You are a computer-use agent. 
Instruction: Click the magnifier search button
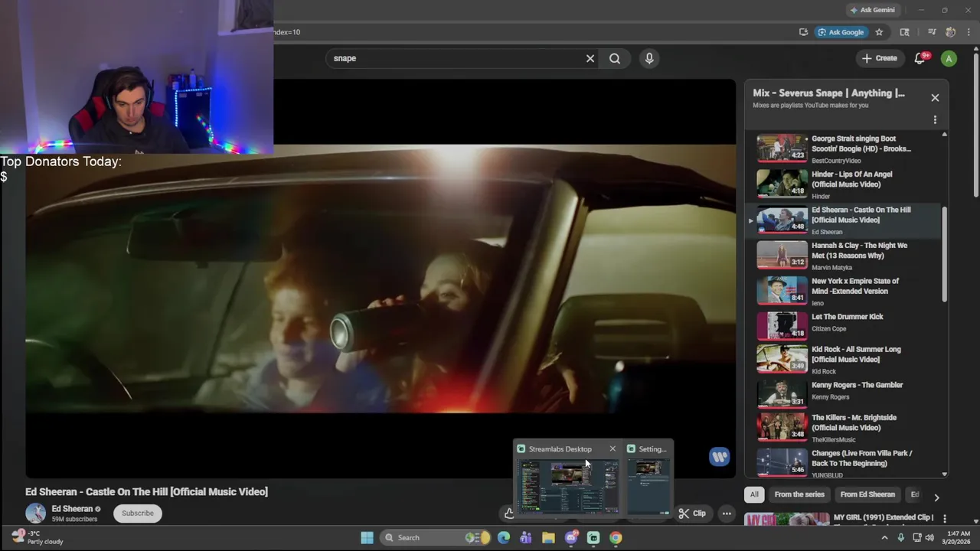[615, 58]
